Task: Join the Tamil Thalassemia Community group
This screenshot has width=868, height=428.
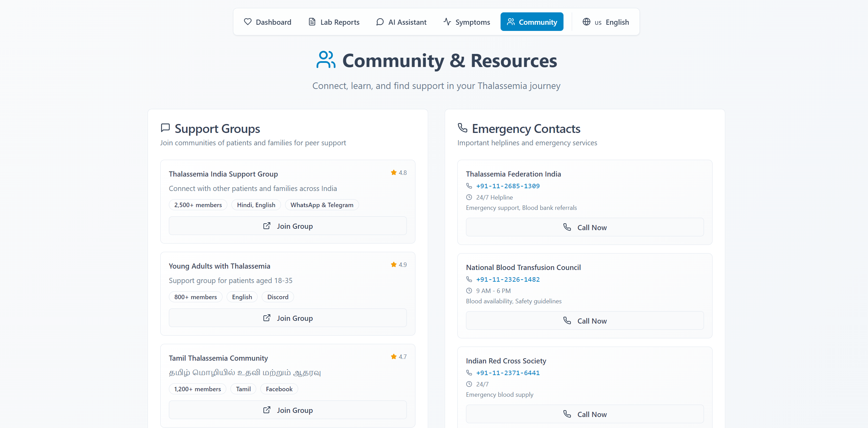Action: tap(287, 410)
